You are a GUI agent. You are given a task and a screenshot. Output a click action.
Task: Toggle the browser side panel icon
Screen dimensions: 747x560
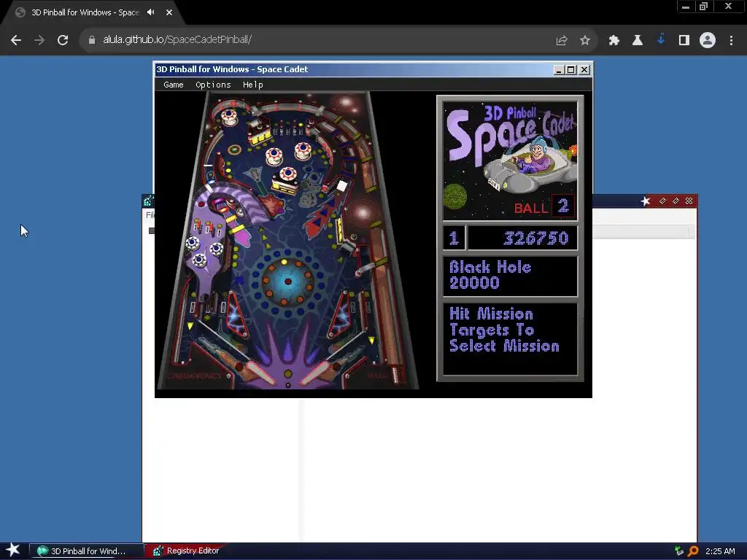tap(684, 41)
